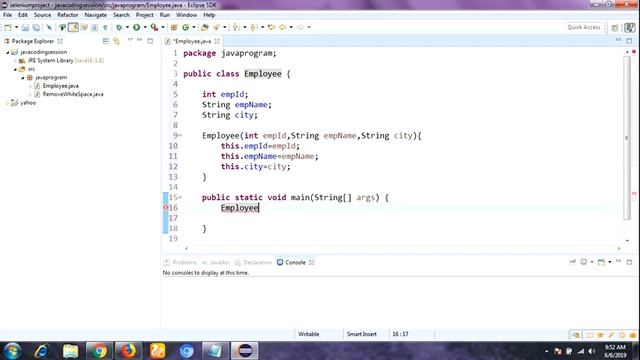Open Chrome from the Windows taskbar

(99, 351)
